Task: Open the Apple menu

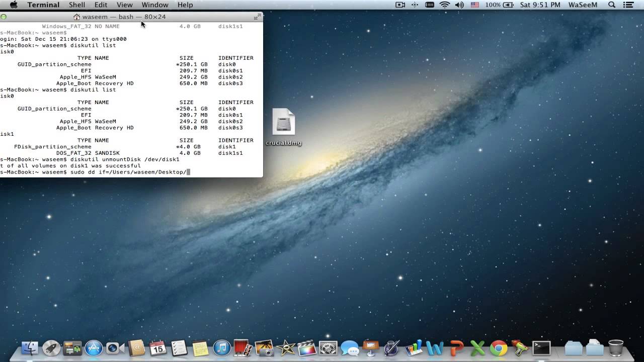Action: (x=13, y=5)
